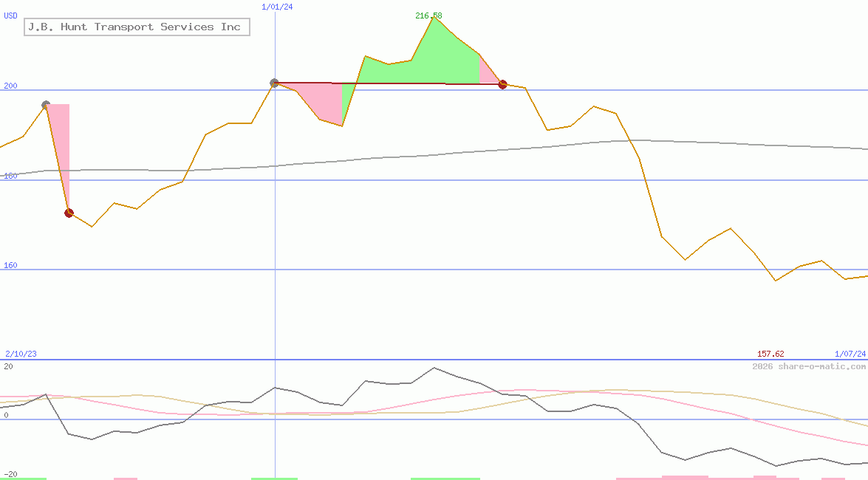Click the red marker at the bottom of first pink drop
Viewport: 868px width, 480px height.
tap(69, 213)
